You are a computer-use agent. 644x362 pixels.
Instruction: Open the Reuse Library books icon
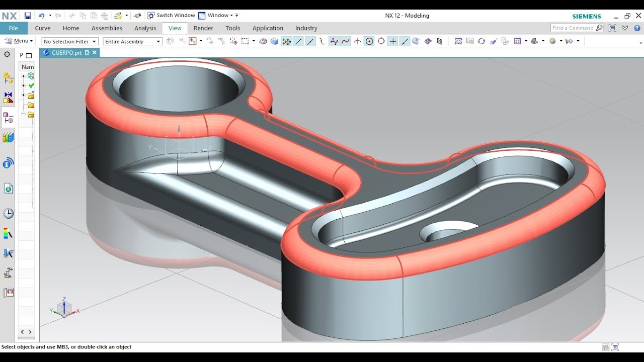tap(8, 137)
